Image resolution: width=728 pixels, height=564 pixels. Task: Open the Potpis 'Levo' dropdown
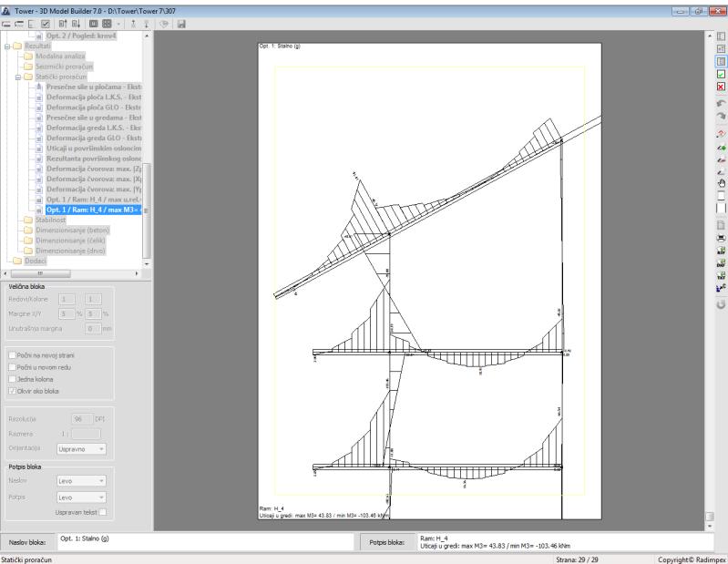[x=81, y=497]
